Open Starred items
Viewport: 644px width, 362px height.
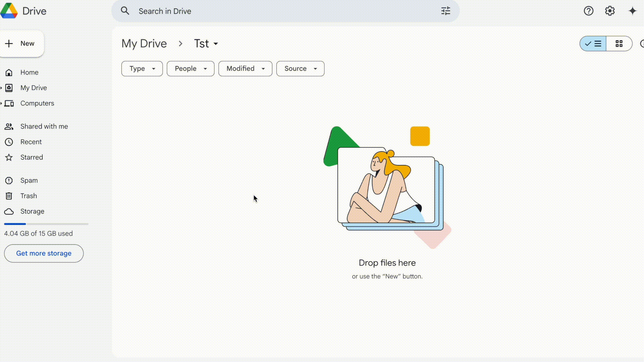click(x=32, y=157)
